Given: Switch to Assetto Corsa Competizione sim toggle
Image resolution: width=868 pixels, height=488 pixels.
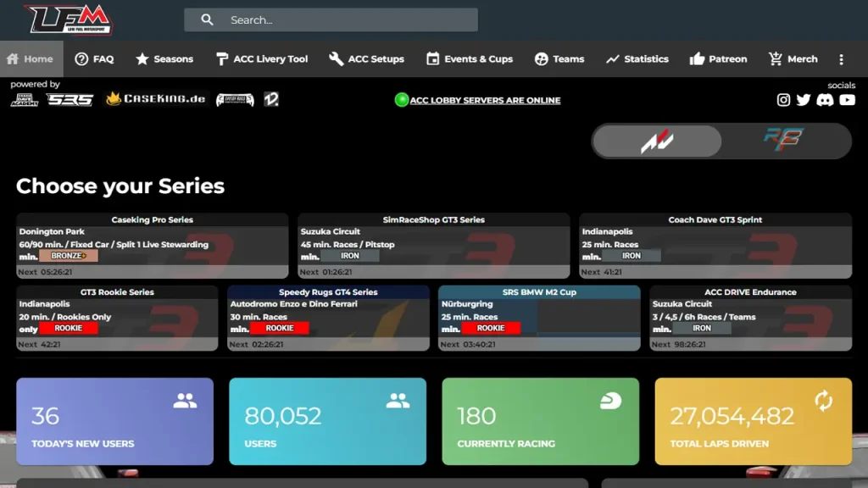Looking at the screenshot, I should pos(657,141).
